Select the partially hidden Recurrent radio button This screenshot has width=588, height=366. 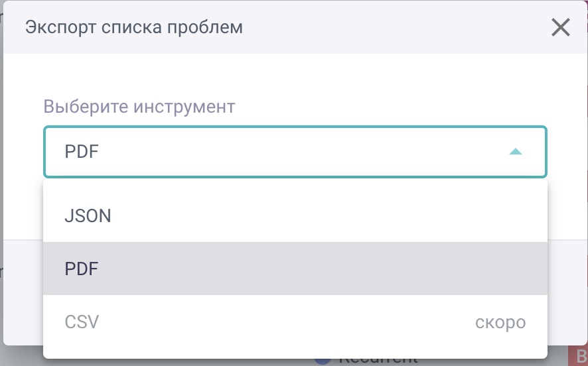tap(323, 360)
